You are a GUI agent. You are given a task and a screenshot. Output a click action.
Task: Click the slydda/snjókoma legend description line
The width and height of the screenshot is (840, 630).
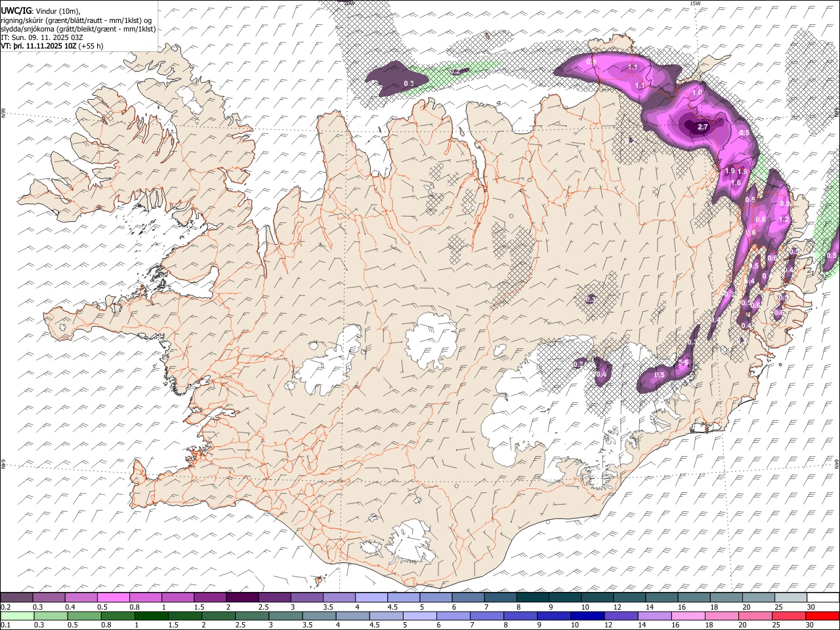point(78,29)
